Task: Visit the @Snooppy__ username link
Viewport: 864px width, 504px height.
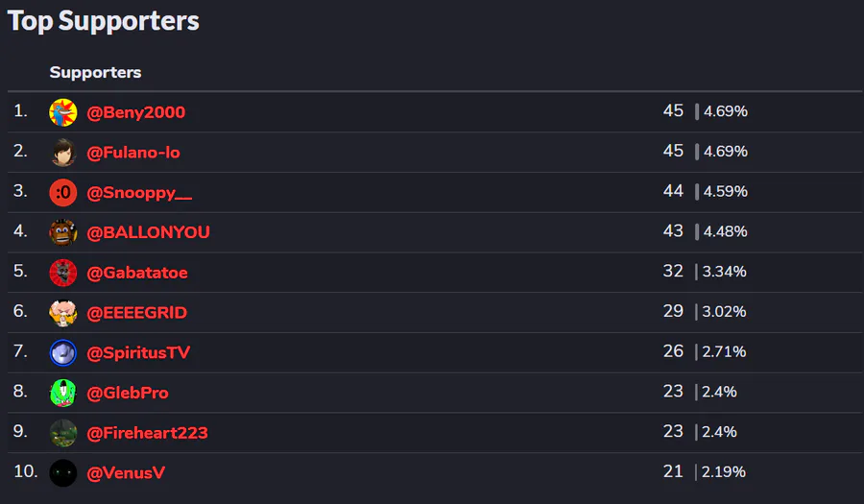Action: pos(139,193)
